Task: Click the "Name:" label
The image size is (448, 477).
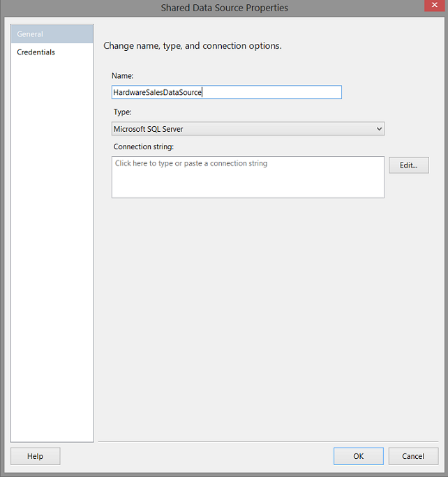Action: (x=123, y=75)
